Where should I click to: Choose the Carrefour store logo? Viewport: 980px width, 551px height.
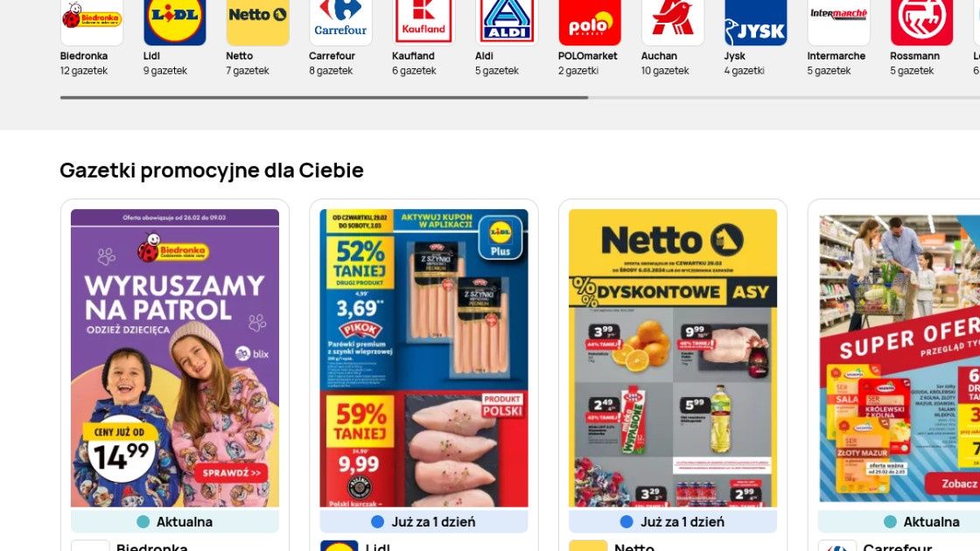coord(340,22)
